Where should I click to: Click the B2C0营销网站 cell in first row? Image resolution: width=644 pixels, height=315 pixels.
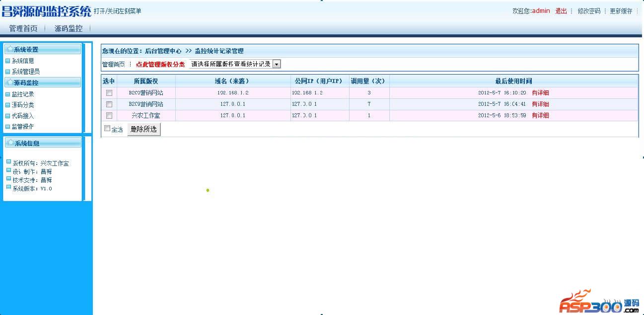pyautogui.click(x=146, y=93)
